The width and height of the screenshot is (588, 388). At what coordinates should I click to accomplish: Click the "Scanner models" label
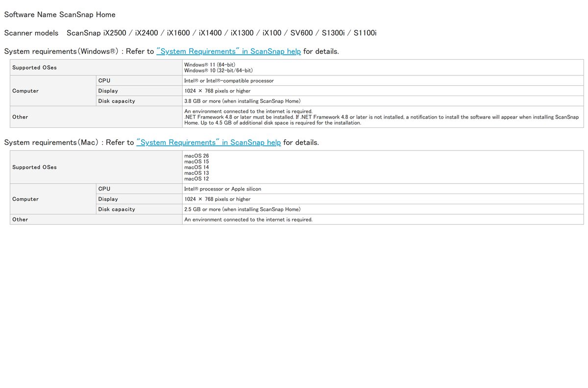click(31, 33)
